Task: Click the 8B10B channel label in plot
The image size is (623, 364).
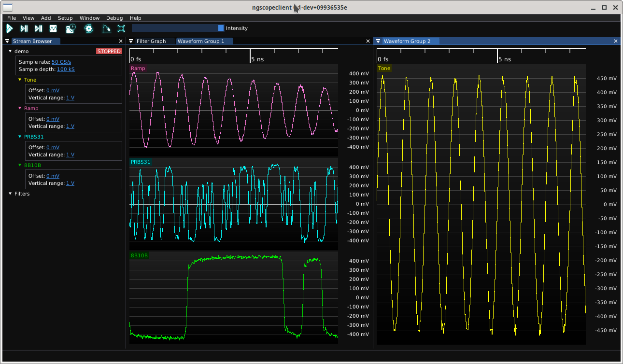Action: (x=139, y=255)
